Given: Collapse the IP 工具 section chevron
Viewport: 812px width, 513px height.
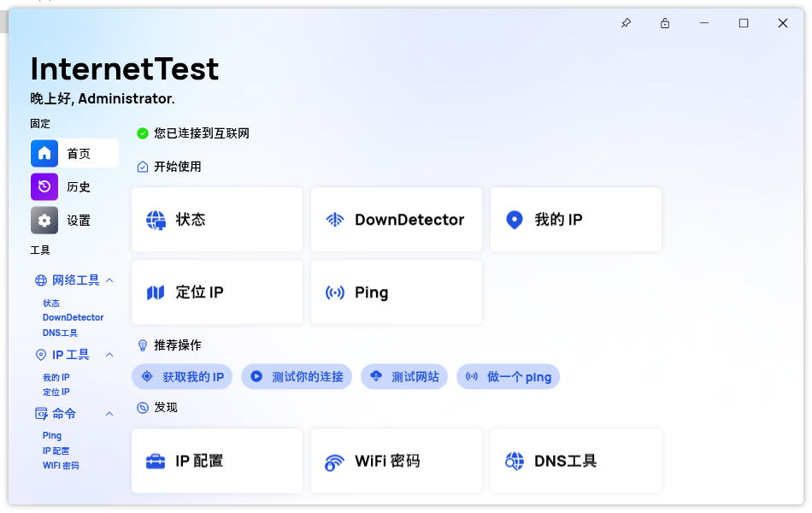Looking at the screenshot, I should (109, 355).
